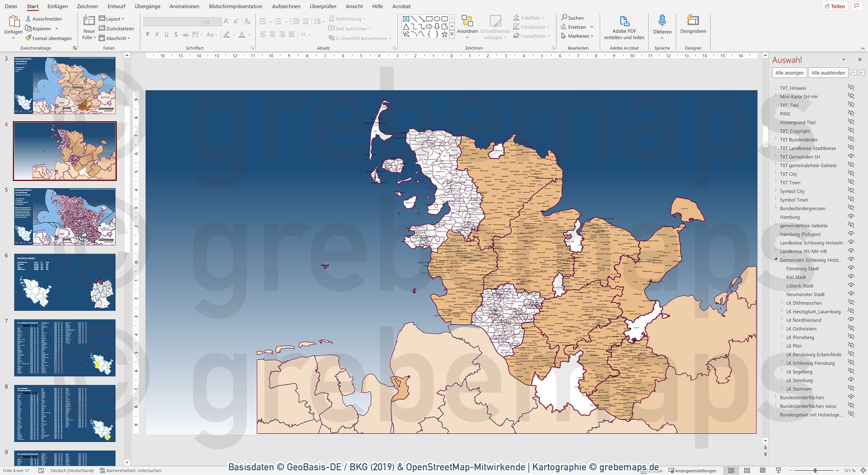Collapse the Gemeinden Schleswig-Holstein group

point(776,259)
